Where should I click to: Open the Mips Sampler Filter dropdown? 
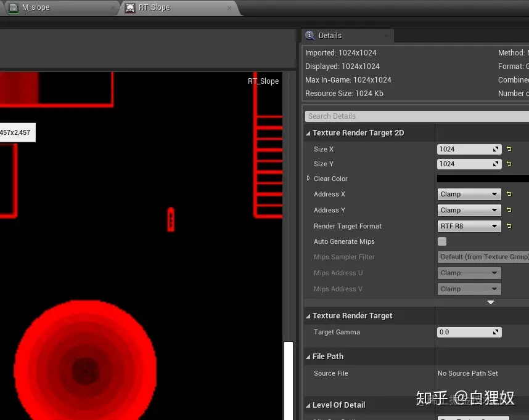pos(483,257)
